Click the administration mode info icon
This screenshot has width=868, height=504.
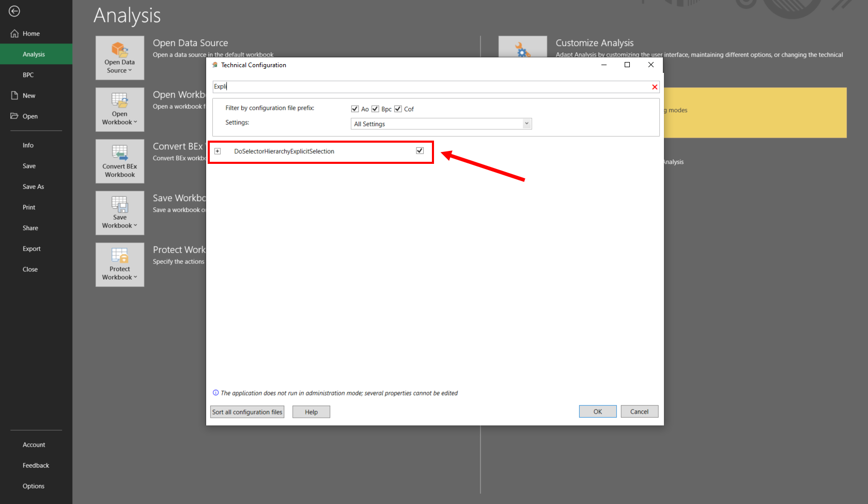click(x=215, y=393)
